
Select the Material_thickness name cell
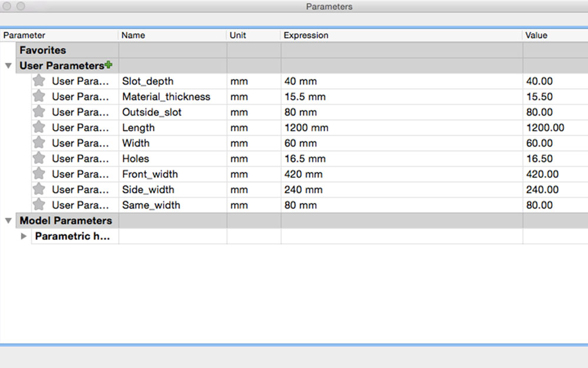pos(166,97)
